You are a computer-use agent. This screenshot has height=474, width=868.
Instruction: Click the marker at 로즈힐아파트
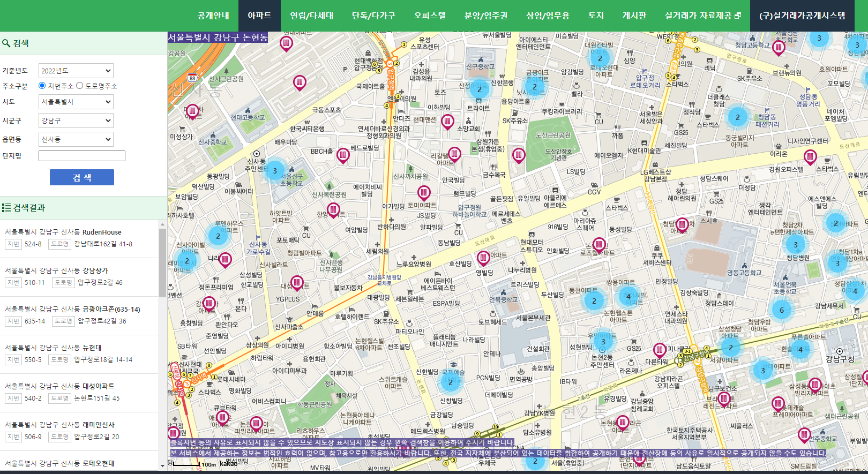coord(599,246)
